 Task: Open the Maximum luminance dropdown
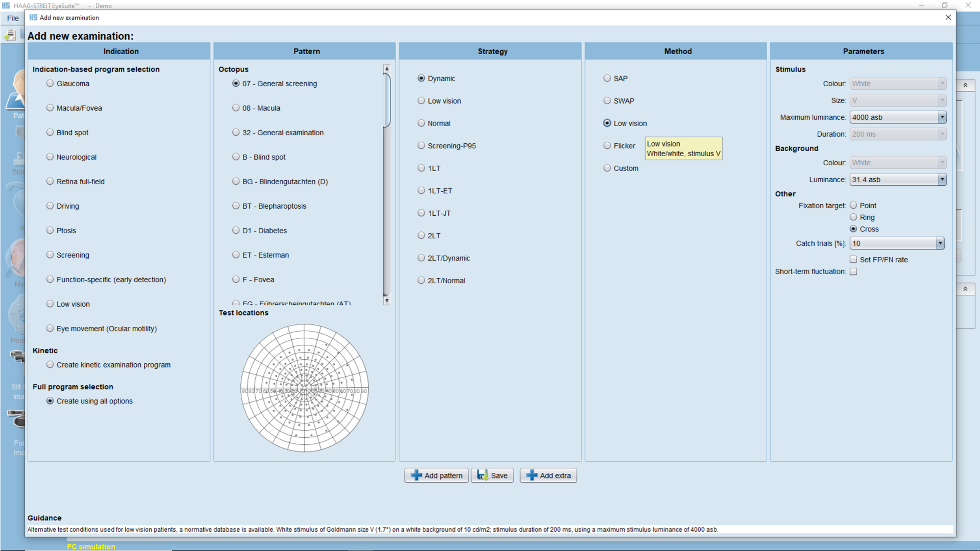tap(942, 117)
